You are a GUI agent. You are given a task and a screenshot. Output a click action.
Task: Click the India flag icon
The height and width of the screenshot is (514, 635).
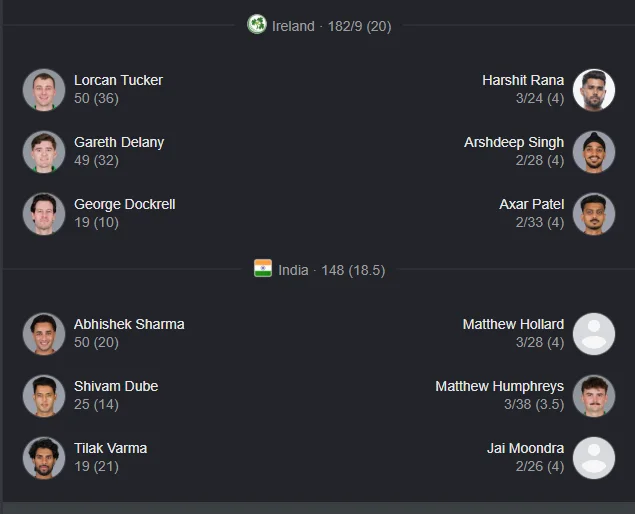[263, 268]
